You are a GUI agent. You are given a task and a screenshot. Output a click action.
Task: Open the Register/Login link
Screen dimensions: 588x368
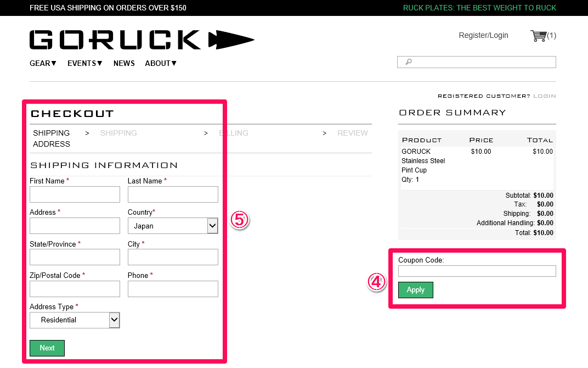tap(483, 35)
